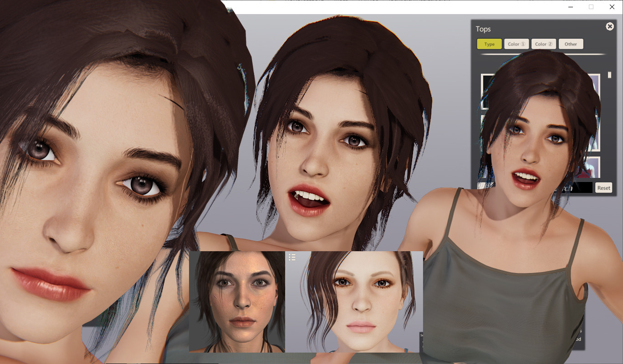This screenshot has height=364, width=623.
Task: Maximize the application window
Action: tap(591, 7)
